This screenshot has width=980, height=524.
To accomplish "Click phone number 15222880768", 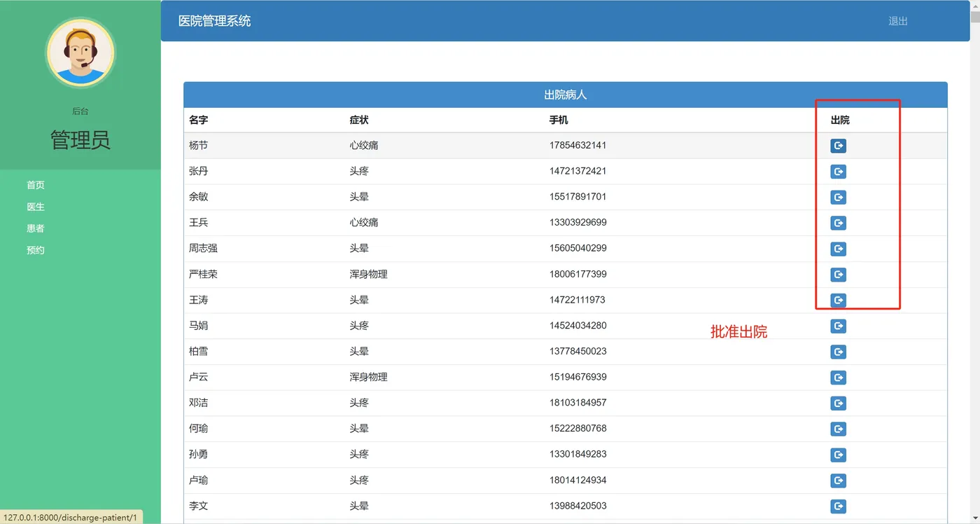I will (578, 429).
